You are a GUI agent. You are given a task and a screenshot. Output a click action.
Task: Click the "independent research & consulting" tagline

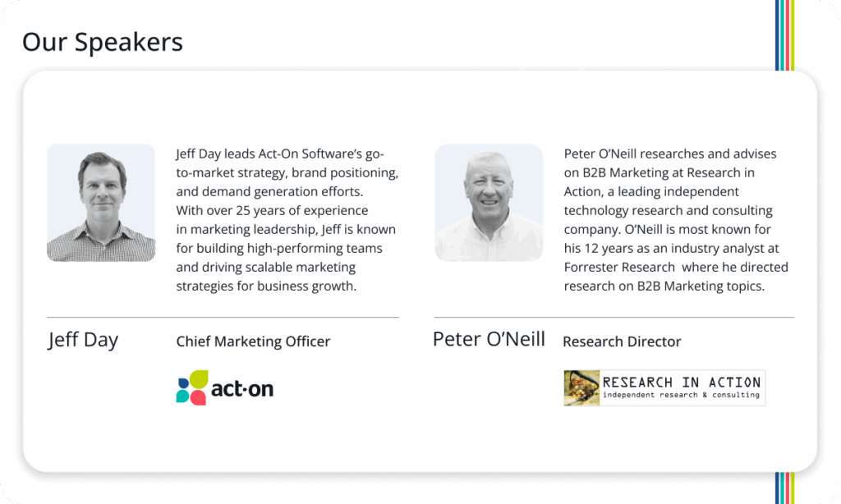tap(681, 396)
